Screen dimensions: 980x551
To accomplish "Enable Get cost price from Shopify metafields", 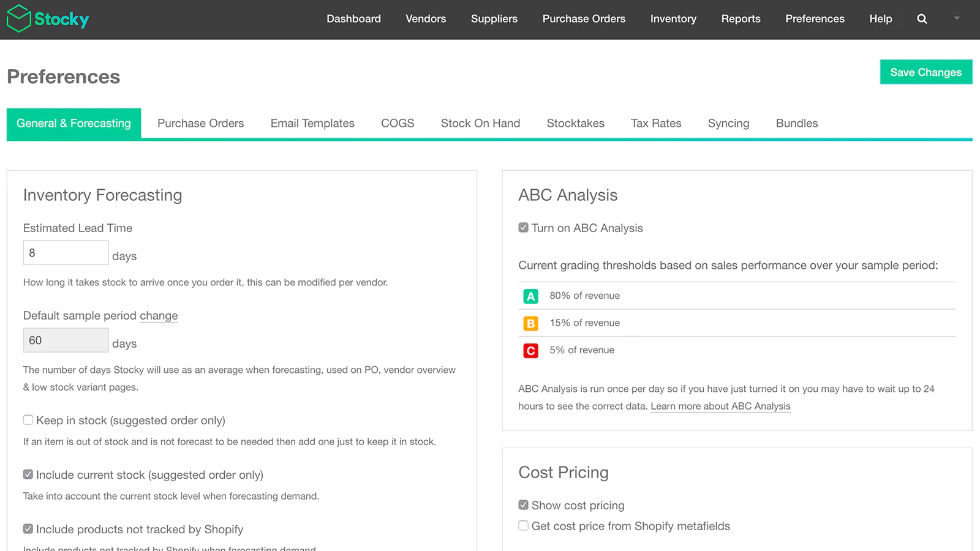I will (523, 526).
